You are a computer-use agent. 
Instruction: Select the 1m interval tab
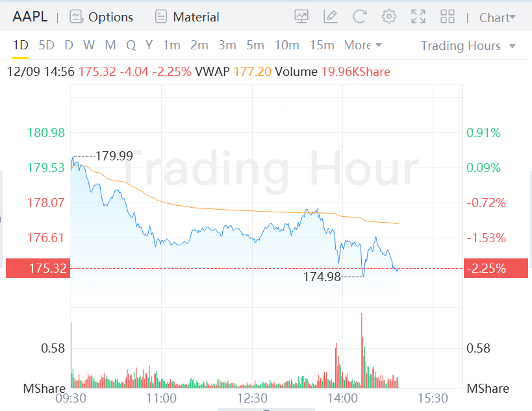click(x=171, y=45)
